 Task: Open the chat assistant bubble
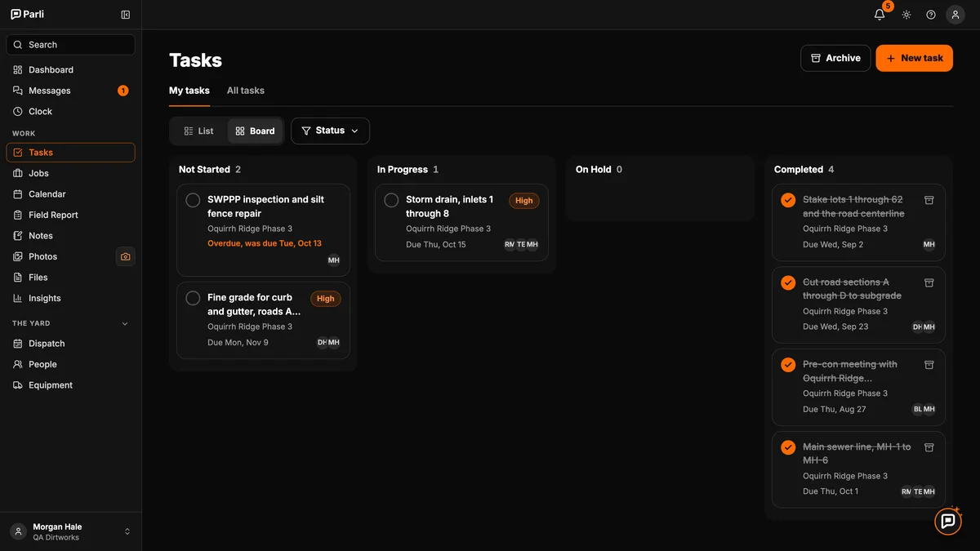(x=948, y=521)
